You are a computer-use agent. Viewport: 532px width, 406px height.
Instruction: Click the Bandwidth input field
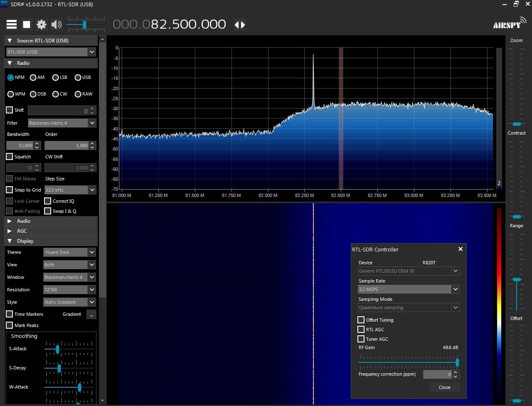[x=20, y=145]
